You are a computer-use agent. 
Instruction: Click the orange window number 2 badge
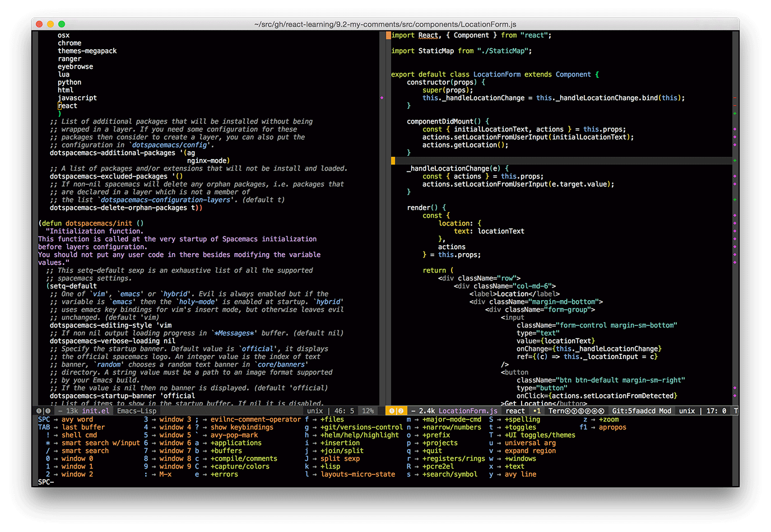coord(401,411)
